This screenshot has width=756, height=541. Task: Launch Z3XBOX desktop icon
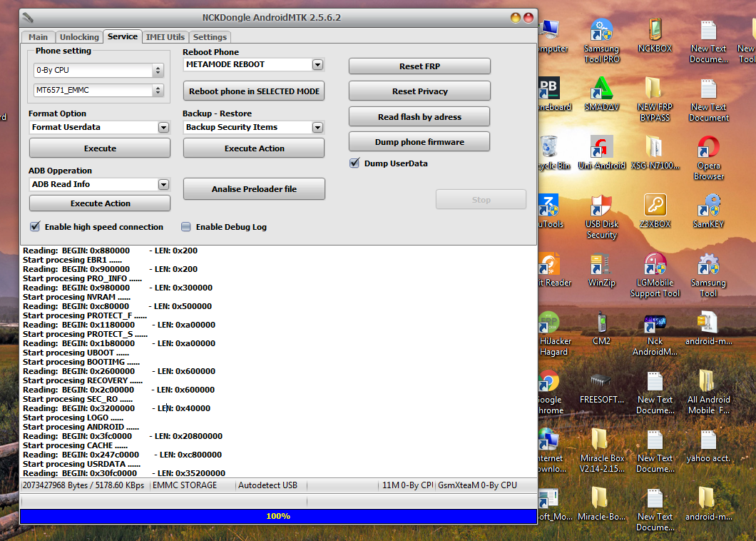click(655, 211)
